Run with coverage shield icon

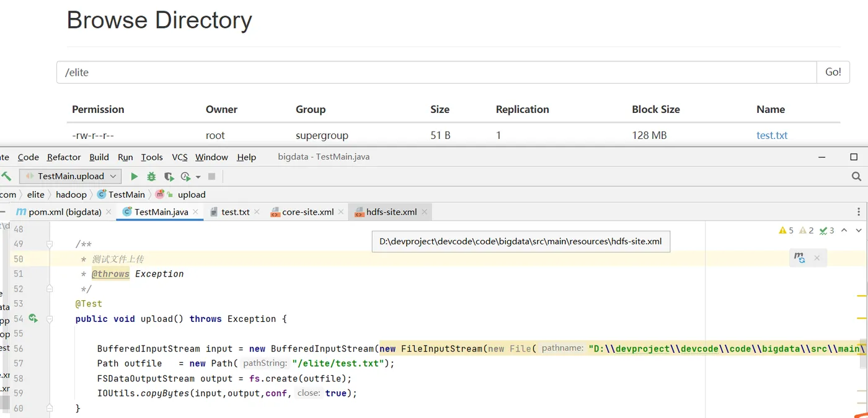(169, 176)
